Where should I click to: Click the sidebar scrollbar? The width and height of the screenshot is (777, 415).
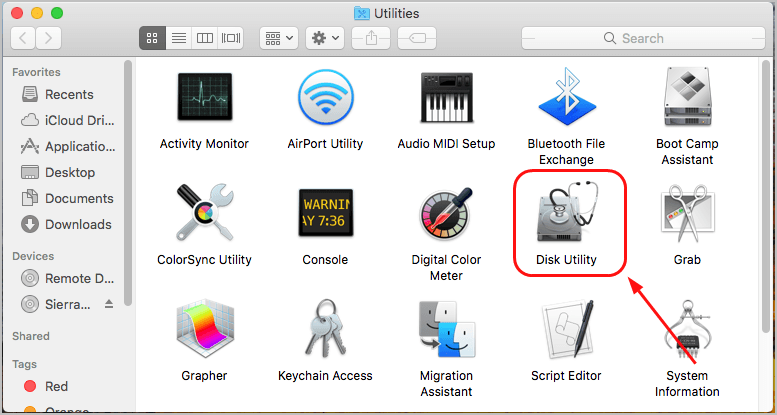click(128, 182)
